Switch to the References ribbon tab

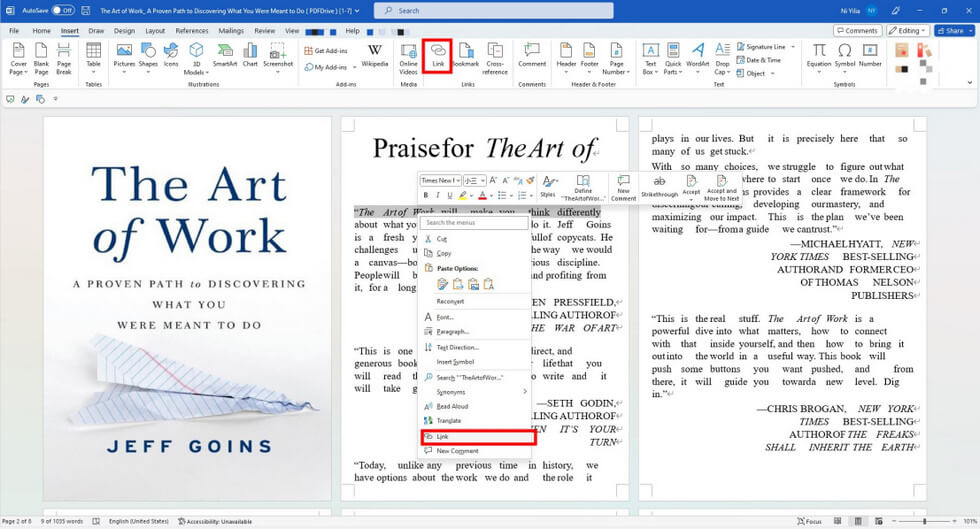pyautogui.click(x=192, y=31)
